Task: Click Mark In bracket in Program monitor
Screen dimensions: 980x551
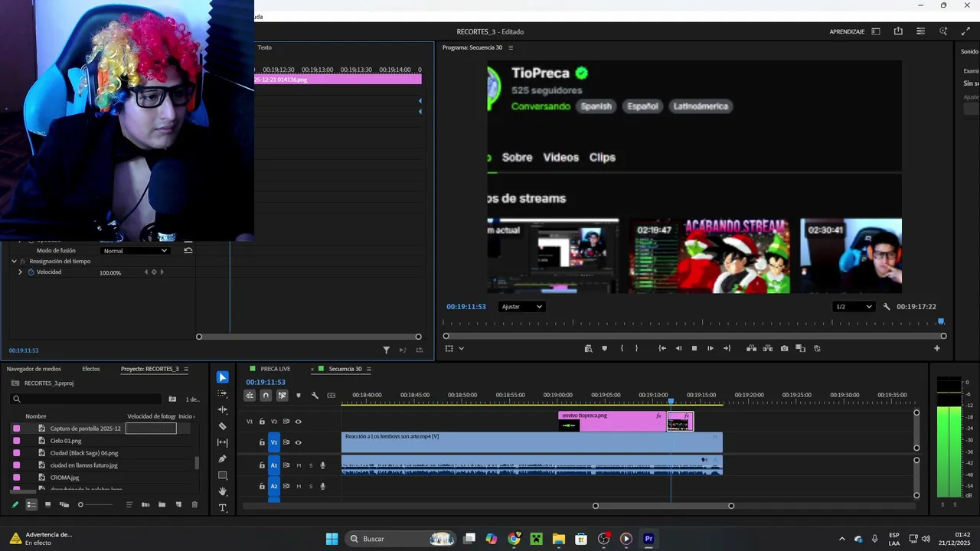Action: click(621, 348)
